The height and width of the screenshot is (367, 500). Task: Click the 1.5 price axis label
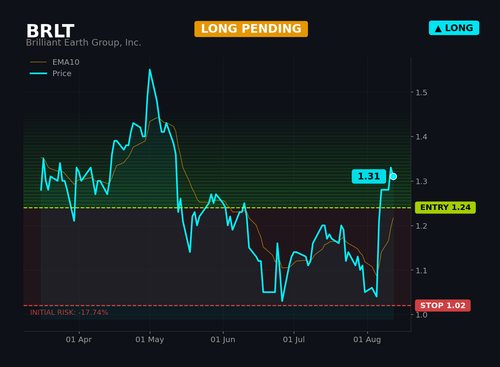tap(421, 93)
